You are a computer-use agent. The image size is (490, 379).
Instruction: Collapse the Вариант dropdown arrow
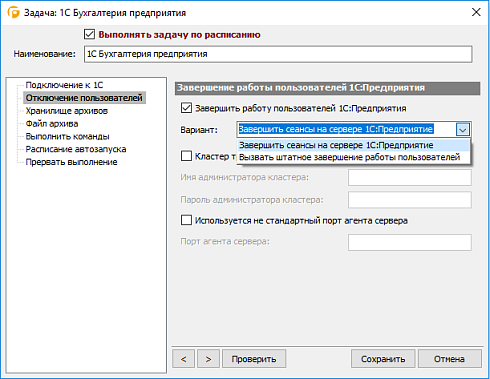pos(463,130)
